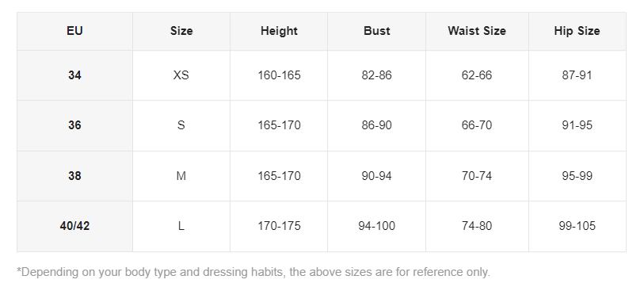This screenshot has height=291, width=644.
Task: Select the L size cell
Action: [x=181, y=226]
